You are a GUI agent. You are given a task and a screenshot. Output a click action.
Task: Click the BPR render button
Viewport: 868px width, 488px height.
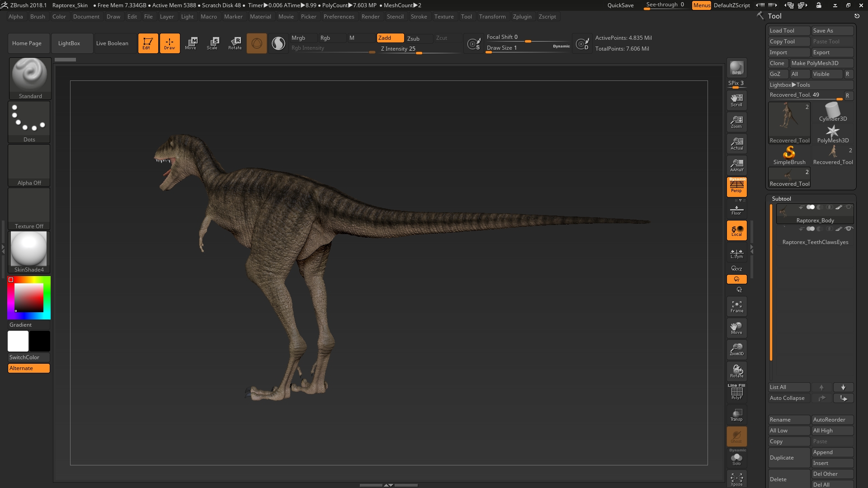736,68
